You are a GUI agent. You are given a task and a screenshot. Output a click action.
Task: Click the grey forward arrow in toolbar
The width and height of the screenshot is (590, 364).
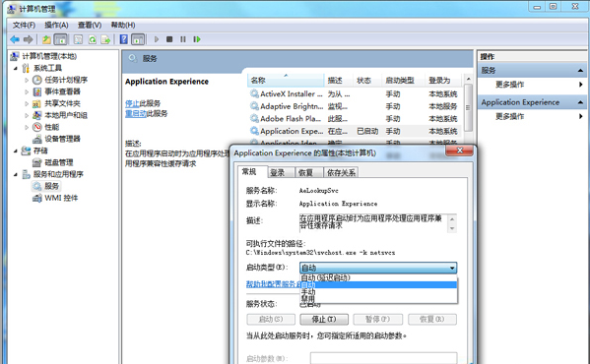click(x=29, y=39)
